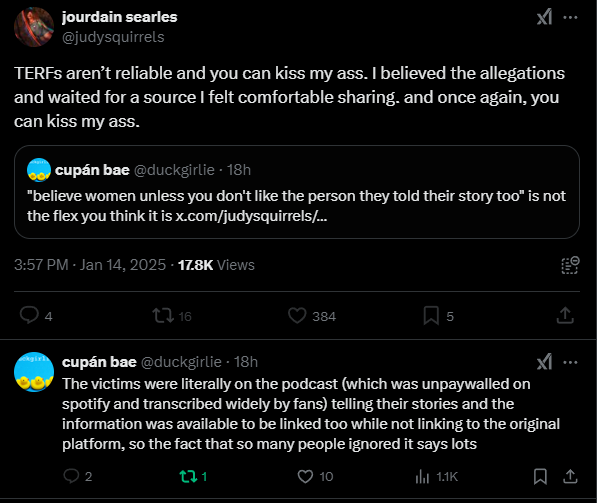Open Grok icon on jourdain searles tweet

click(x=544, y=17)
